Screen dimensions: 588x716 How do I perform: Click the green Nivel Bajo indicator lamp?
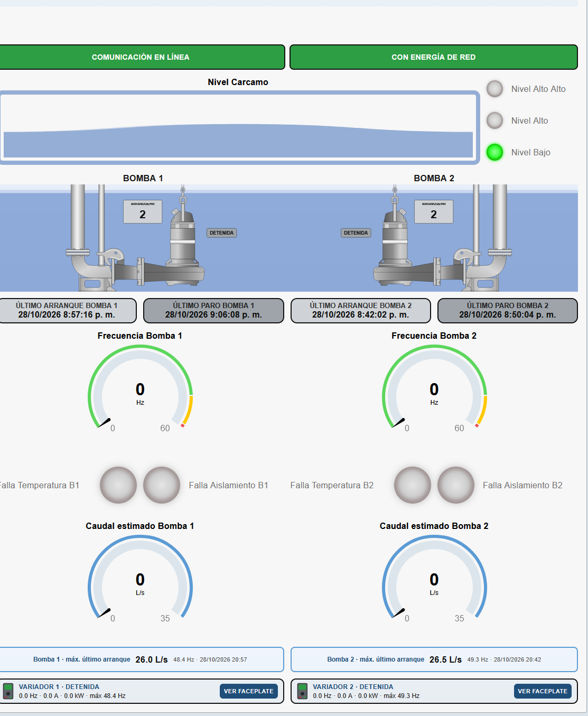pos(494,152)
